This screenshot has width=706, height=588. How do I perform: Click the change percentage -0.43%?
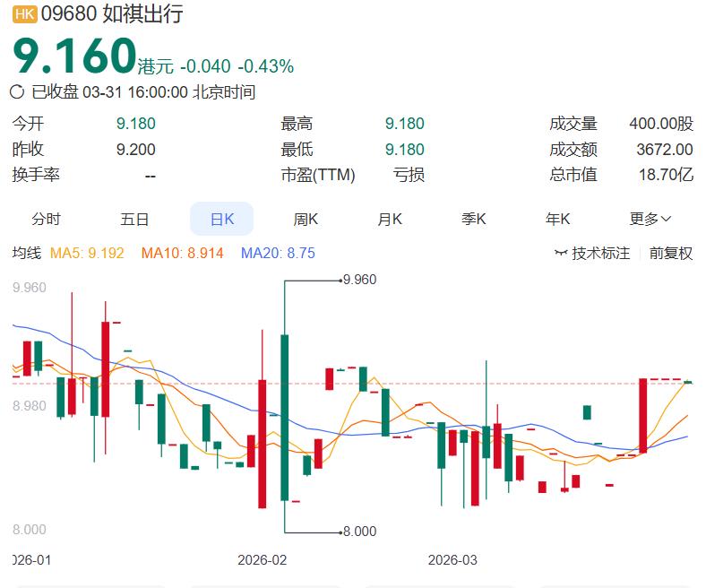pyautogui.click(x=266, y=66)
